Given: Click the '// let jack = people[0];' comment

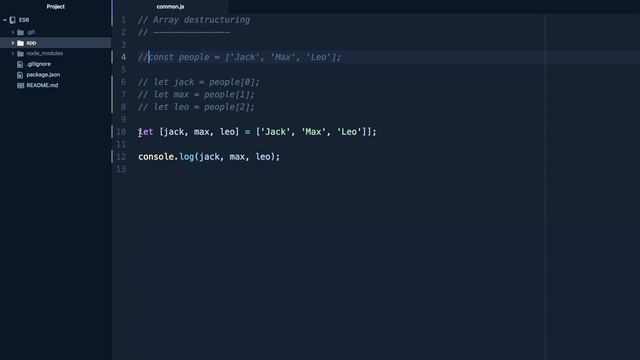Looking at the screenshot, I should click(x=199, y=82).
